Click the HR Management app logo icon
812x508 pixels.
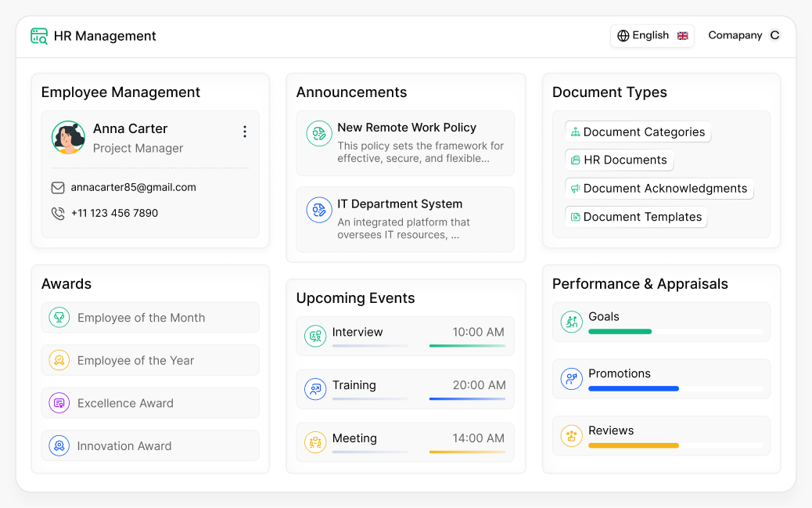(x=38, y=36)
